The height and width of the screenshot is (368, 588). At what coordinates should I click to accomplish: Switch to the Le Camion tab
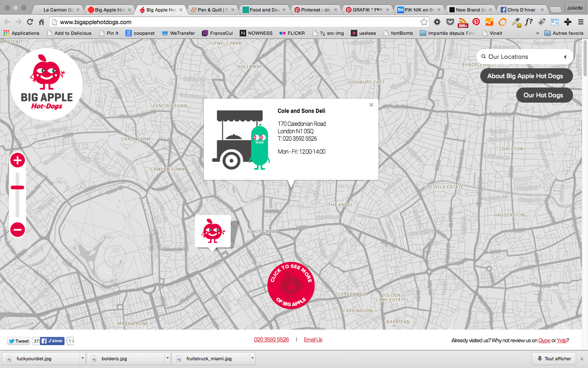[58, 10]
